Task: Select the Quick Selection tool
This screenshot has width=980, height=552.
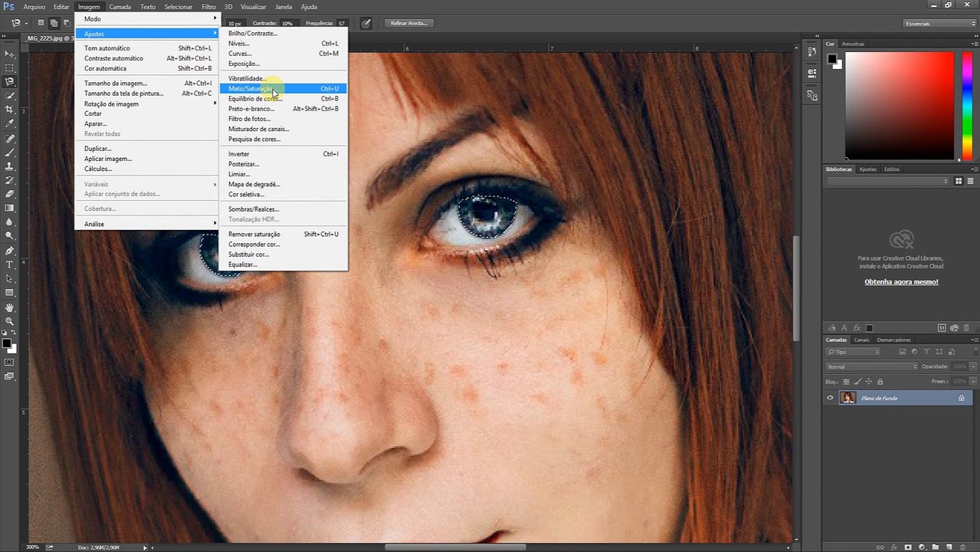Action: pos(10,96)
